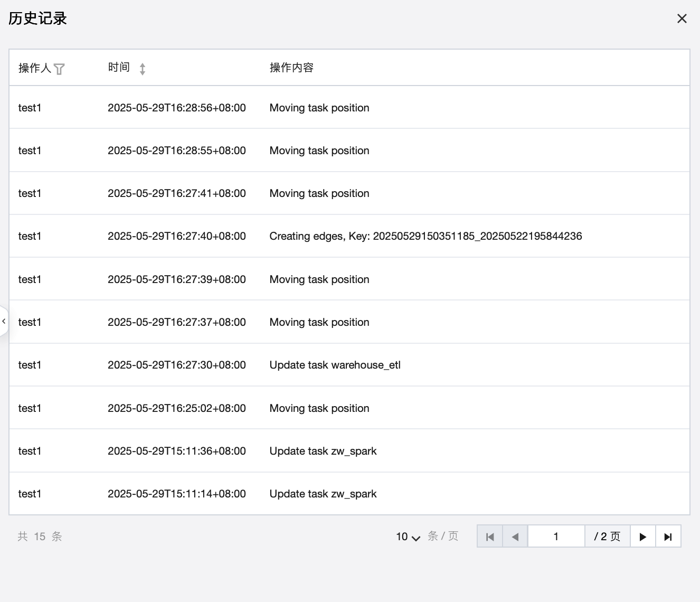Click the page number input field
Image resolution: width=700 pixels, height=602 pixels.
[556, 537]
